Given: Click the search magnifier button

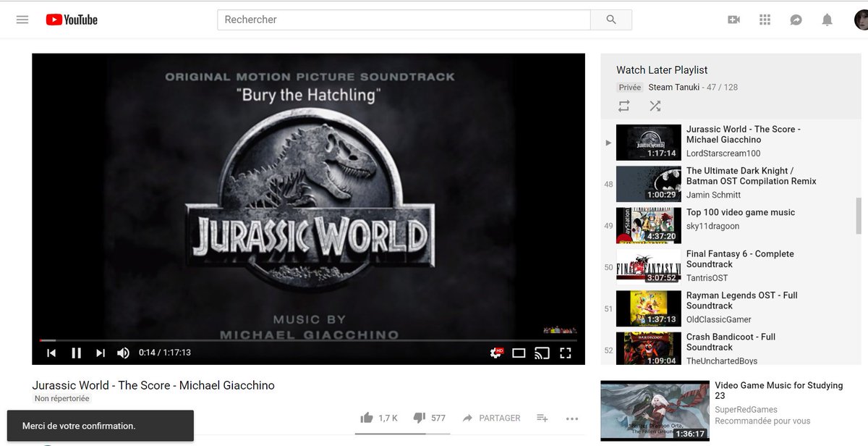Looking at the screenshot, I should [x=611, y=20].
